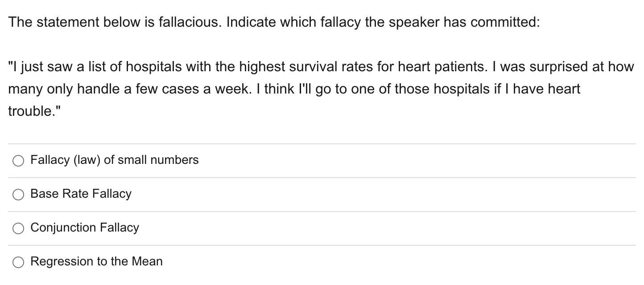Image resolution: width=644 pixels, height=285 pixels.
Task: Click the "Fallacy (law) of small numbers" label text
Action: coord(115,160)
